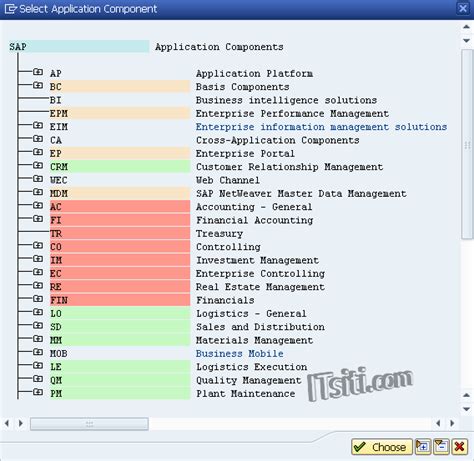This screenshot has width=474, height=461.
Task: Click 'Treasury' description text
Action: pyautogui.click(x=219, y=233)
